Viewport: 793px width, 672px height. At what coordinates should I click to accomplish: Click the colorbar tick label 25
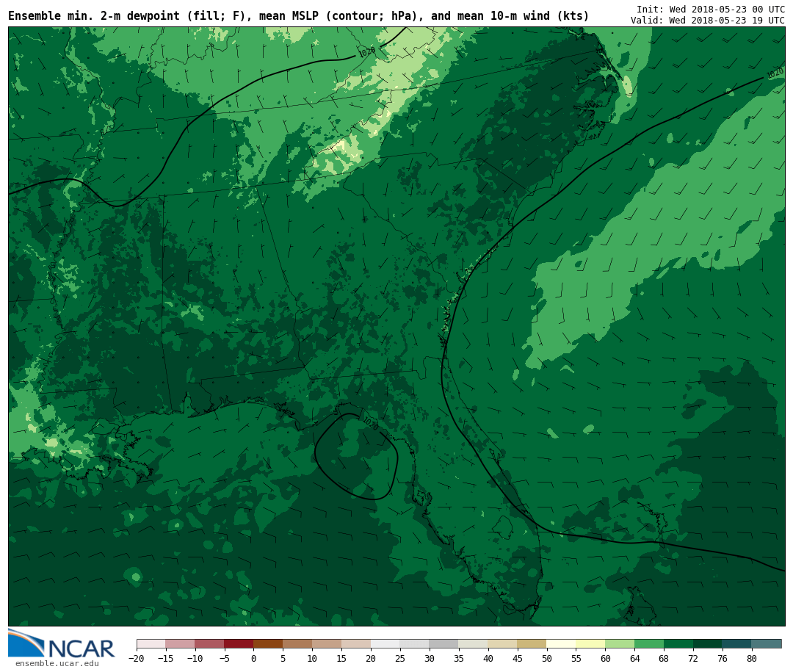[400, 658]
